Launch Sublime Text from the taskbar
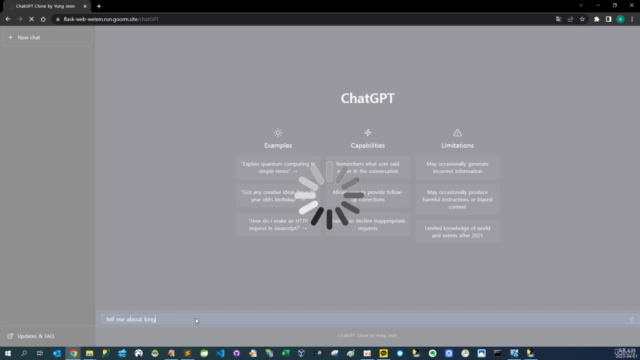Viewport: 640px width, 360px height. pos(187,353)
